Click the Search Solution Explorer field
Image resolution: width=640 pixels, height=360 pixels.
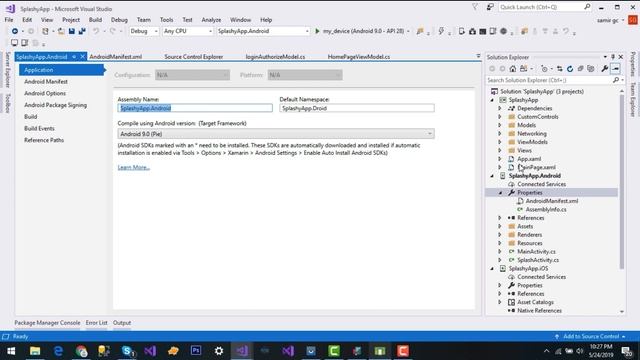tap(549, 80)
